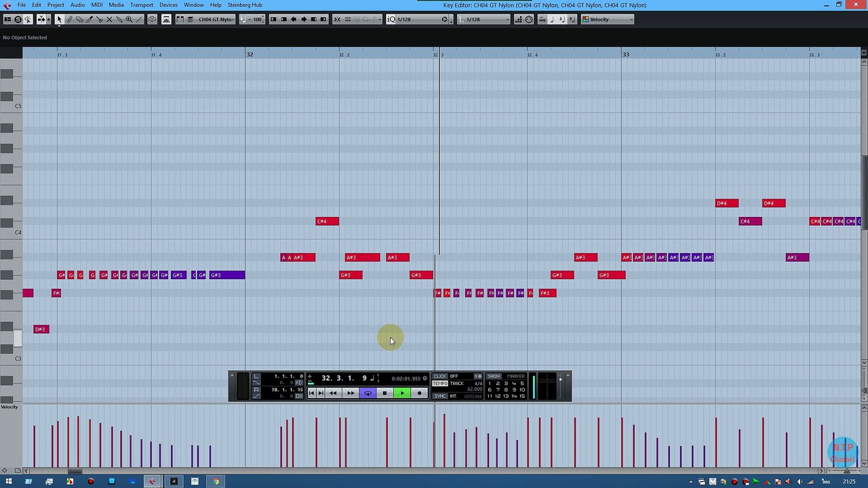Select the Trim tool
Screen dimensions: 868x488
tap(90, 19)
